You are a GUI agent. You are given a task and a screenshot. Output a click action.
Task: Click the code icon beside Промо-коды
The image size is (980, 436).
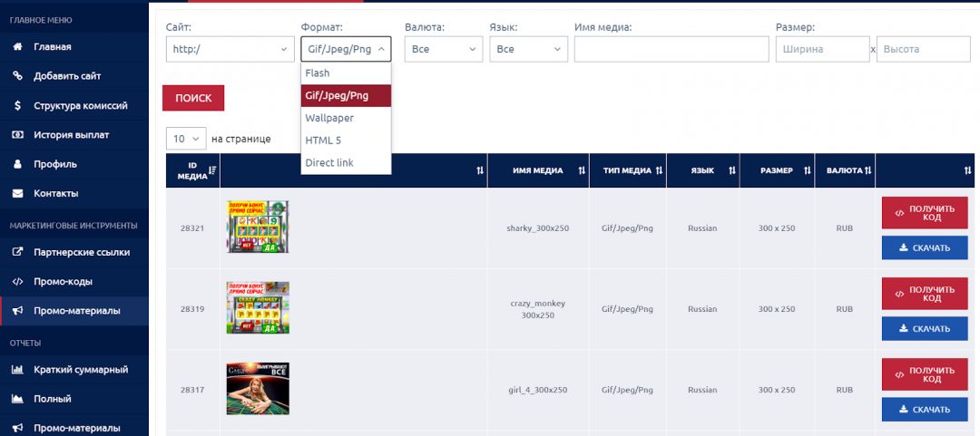click(17, 282)
